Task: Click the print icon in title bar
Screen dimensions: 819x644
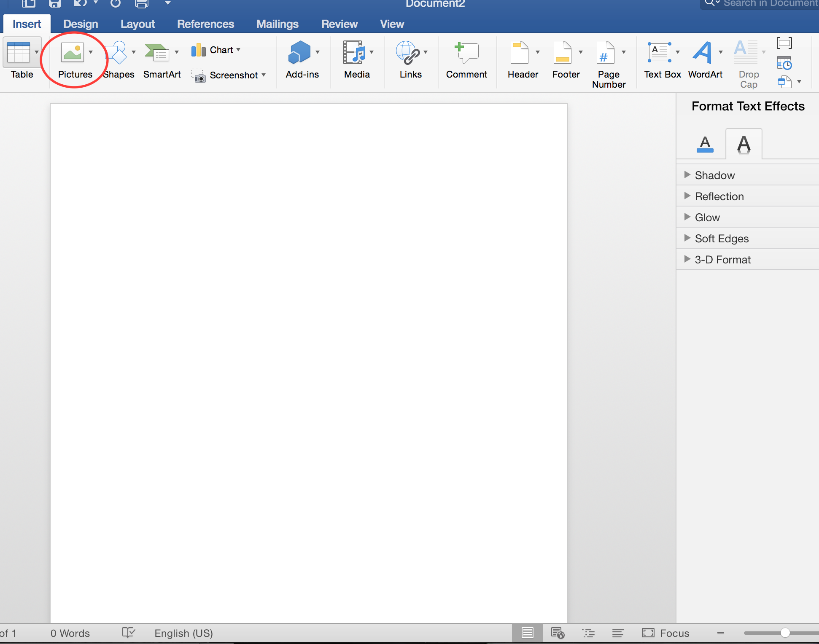Action: click(142, 3)
